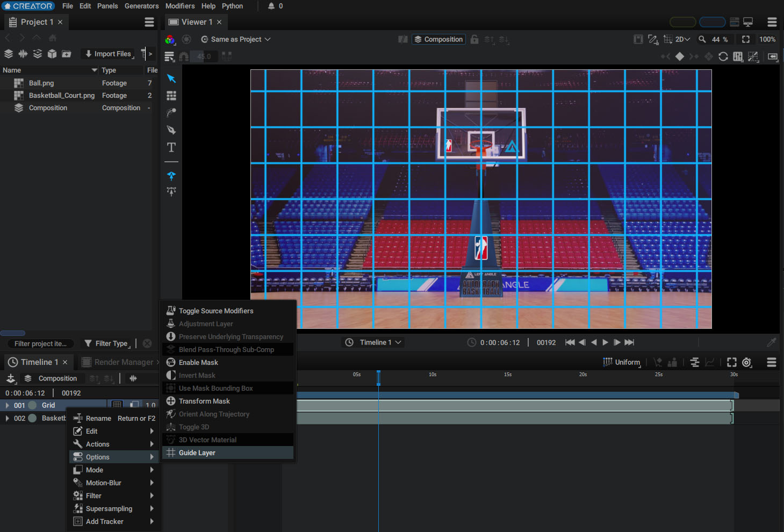The height and width of the screenshot is (532, 784).
Task: Click the 100% resolution button
Action: [x=767, y=39]
